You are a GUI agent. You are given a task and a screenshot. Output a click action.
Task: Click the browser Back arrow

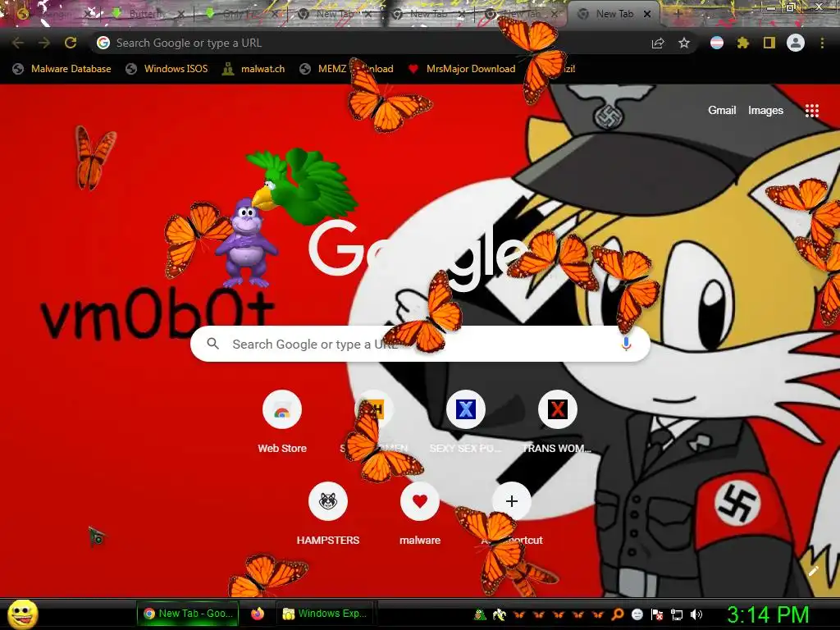pos(18,43)
